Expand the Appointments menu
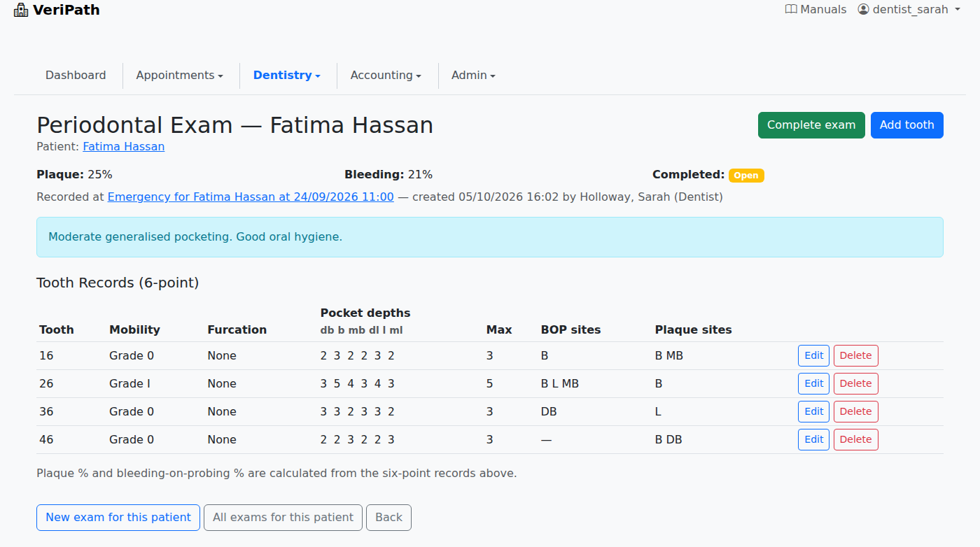980x547 pixels. 180,76
